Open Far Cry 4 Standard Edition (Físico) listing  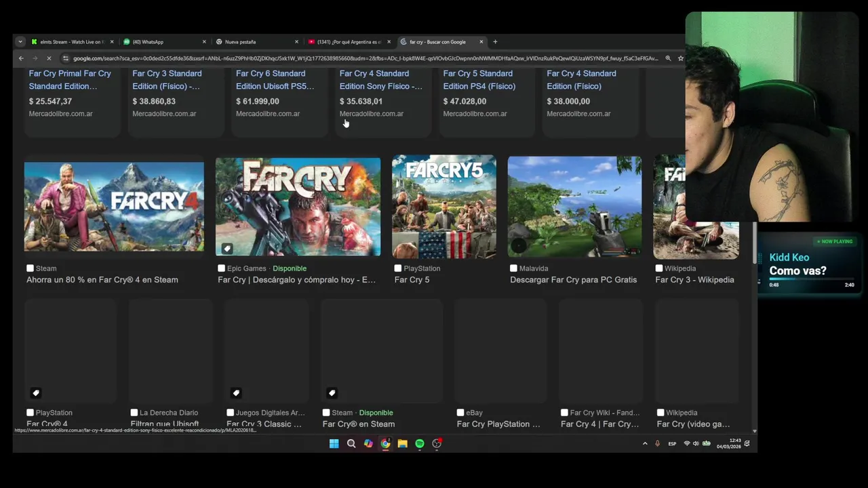581,80
